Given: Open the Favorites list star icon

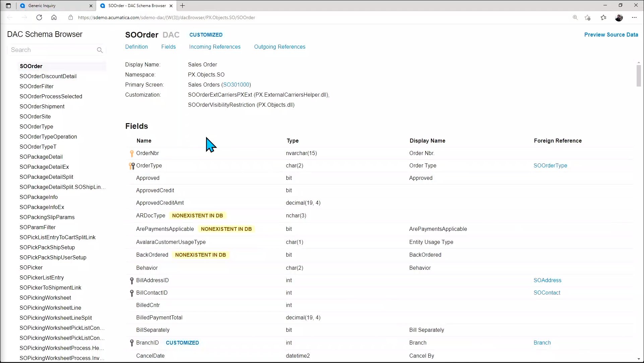Looking at the screenshot, I should click(x=604, y=17).
